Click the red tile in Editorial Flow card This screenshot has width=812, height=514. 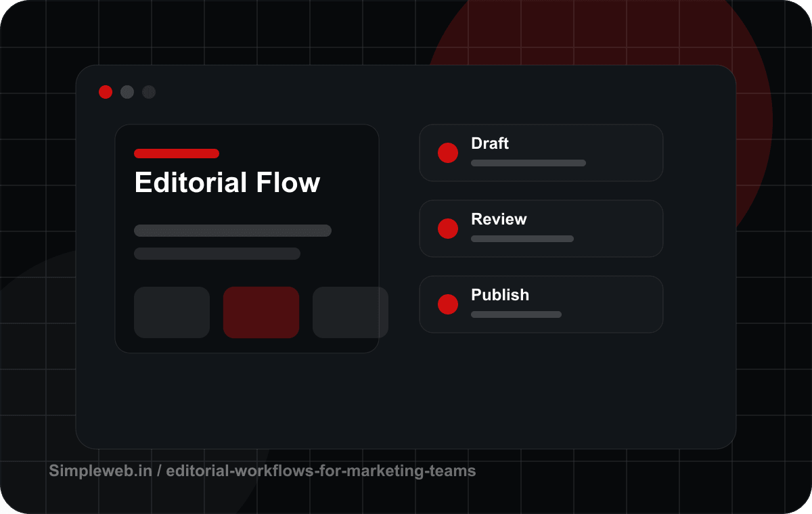click(261, 312)
